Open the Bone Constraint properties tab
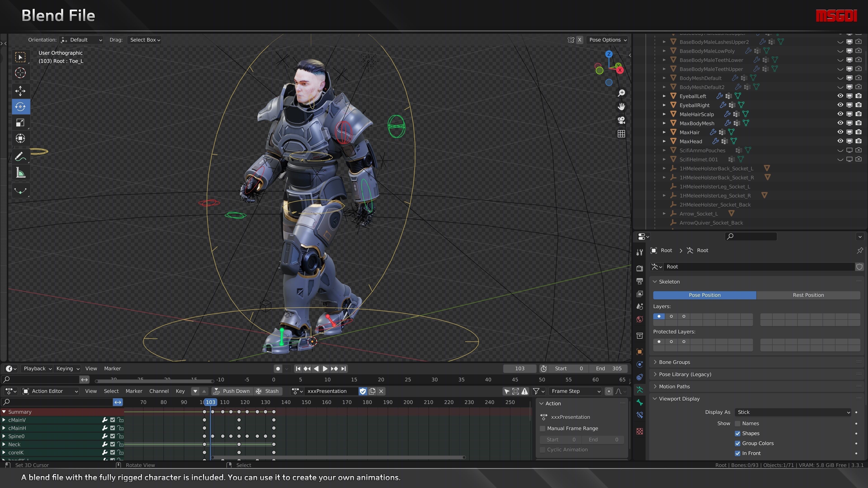868x488 pixels. click(639, 415)
